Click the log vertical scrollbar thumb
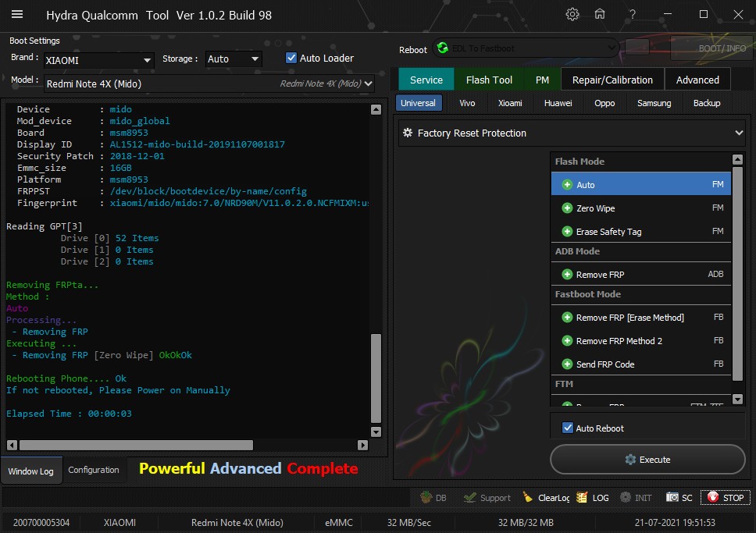The image size is (756, 533). [x=376, y=378]
